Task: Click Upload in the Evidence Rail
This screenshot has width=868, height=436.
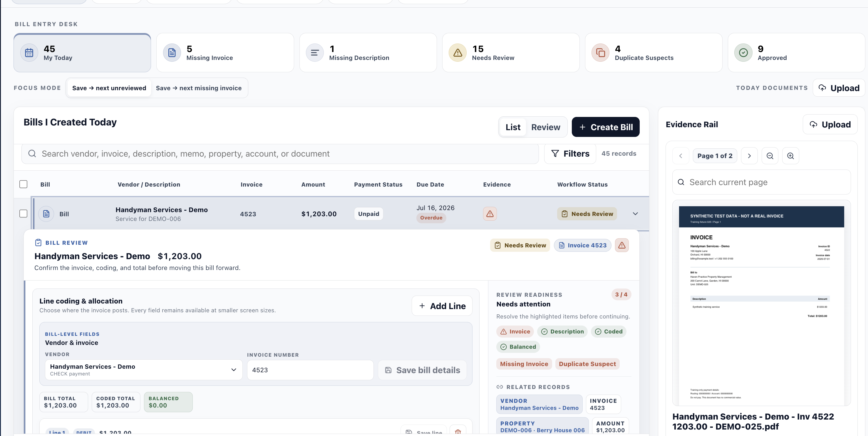Action: tap(830, 124)
